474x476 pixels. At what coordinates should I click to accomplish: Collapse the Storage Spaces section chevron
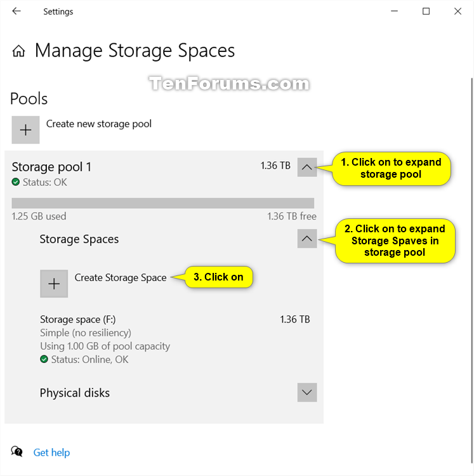307,239
